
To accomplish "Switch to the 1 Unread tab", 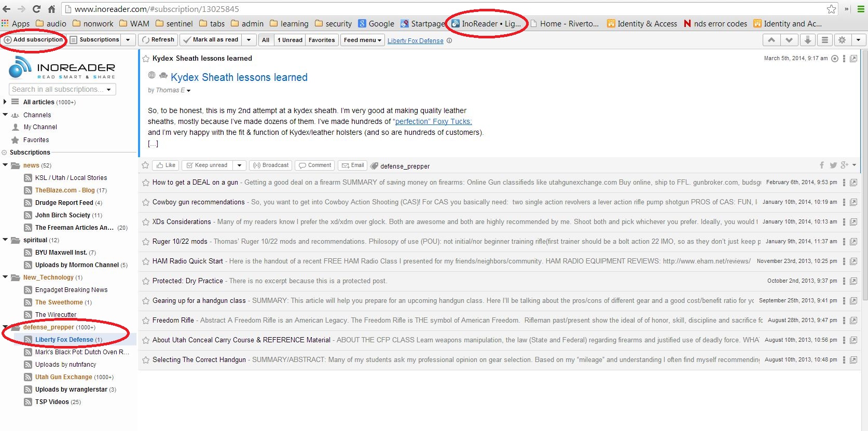I will (290, 40).
